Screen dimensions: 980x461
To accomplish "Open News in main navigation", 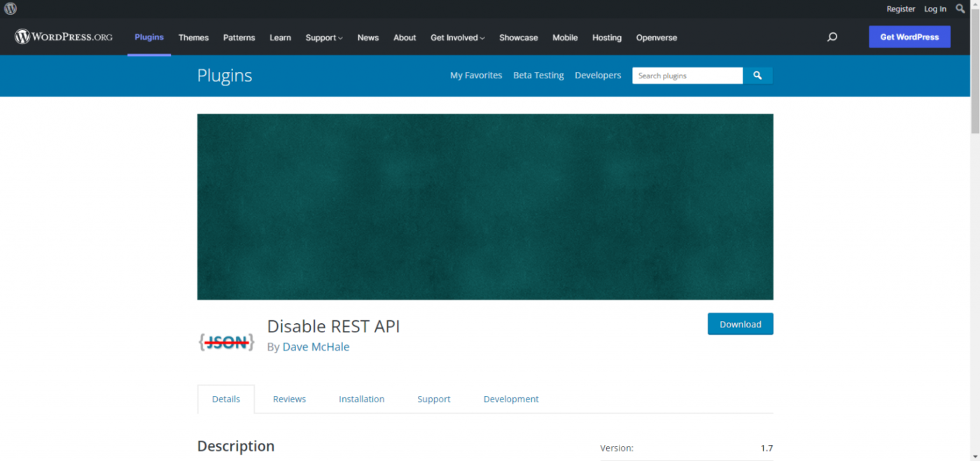I will click(368, 38).
